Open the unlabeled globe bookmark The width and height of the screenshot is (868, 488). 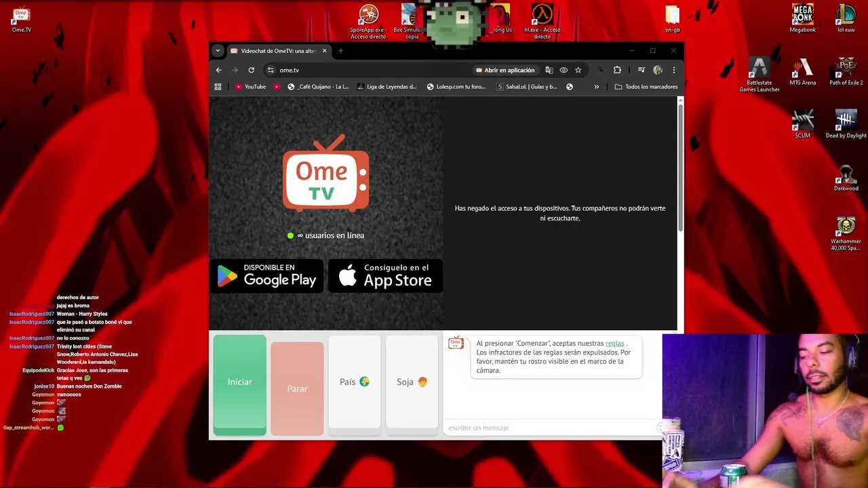pos(570,87)
